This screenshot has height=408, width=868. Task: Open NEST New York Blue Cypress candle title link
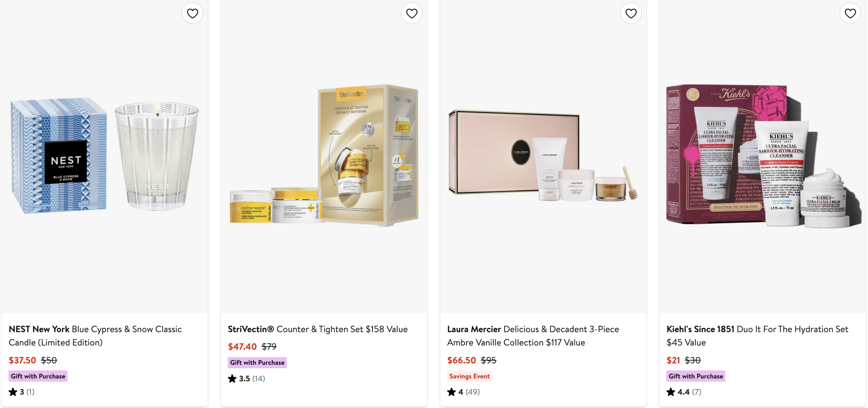[x=95, y=336]
